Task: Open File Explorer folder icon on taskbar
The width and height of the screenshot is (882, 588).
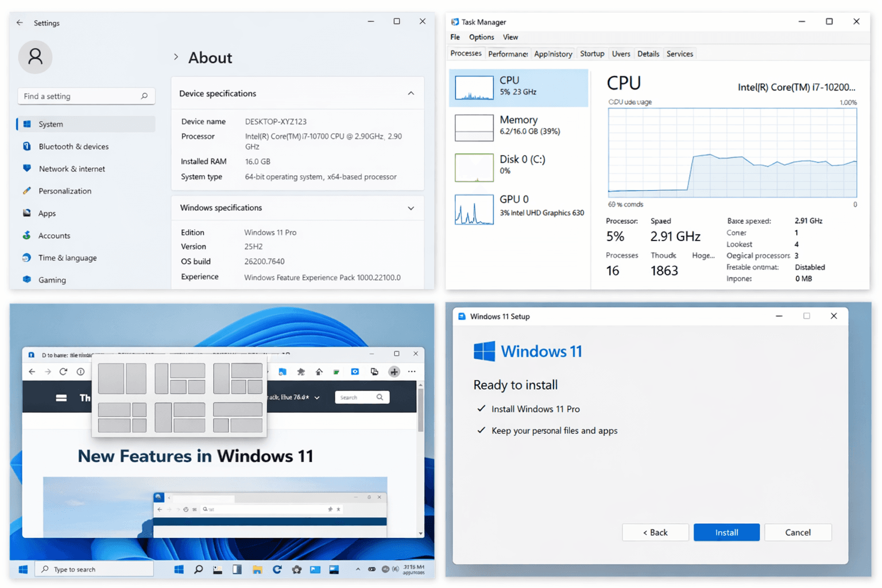Action: tap(257, 570)
